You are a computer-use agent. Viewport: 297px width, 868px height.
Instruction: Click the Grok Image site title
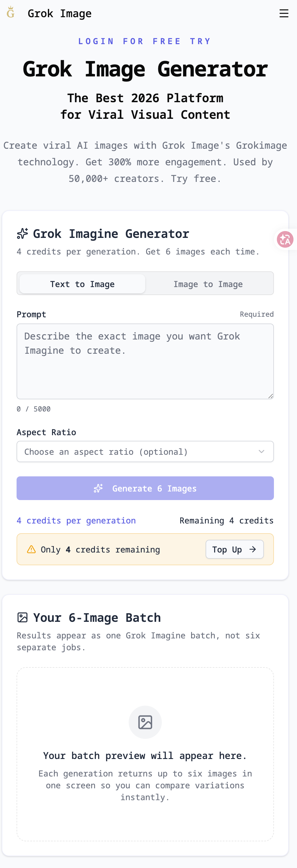coord(59,13)
